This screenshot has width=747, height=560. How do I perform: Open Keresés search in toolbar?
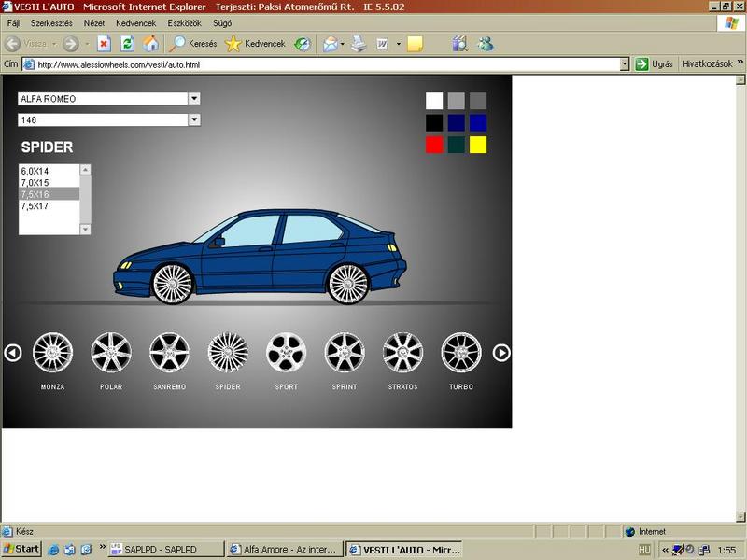(x=193, y=44)
